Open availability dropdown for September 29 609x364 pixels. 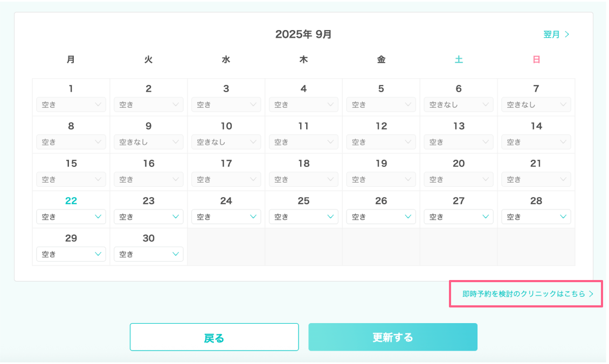click(x=71, y=254)
